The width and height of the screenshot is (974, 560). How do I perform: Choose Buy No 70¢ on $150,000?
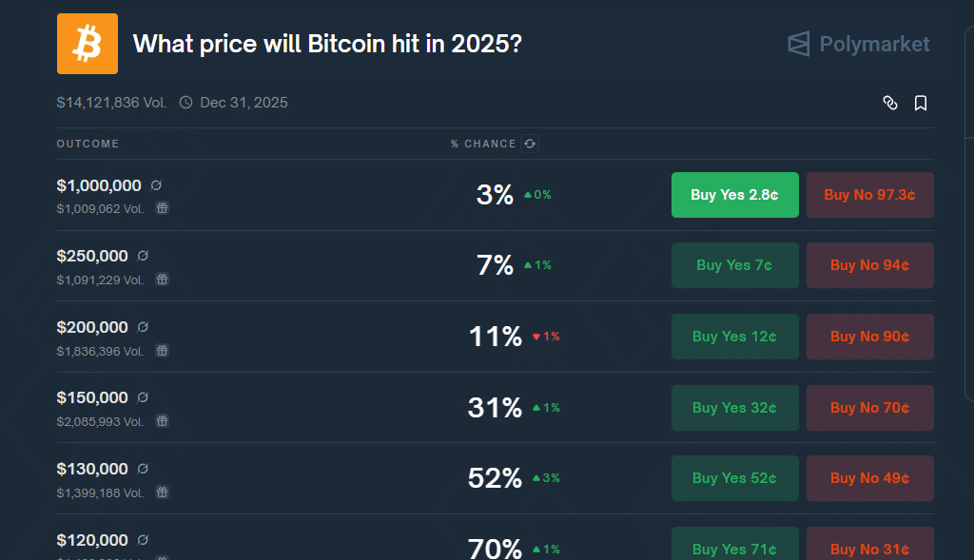(x=869, y=408)
